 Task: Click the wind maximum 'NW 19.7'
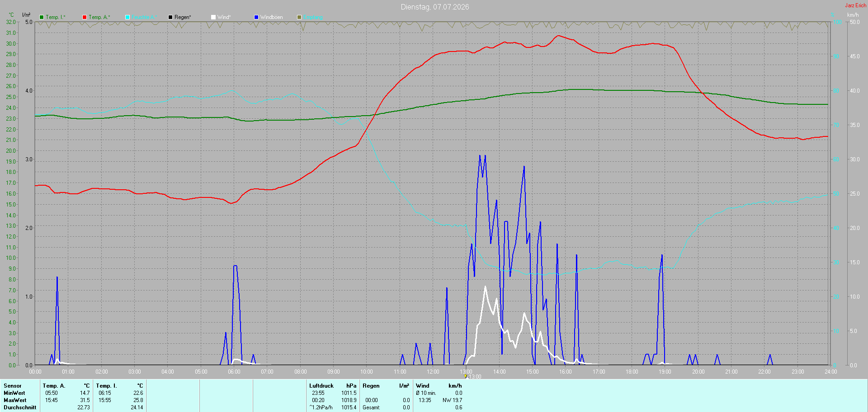(x=453, y=400)
